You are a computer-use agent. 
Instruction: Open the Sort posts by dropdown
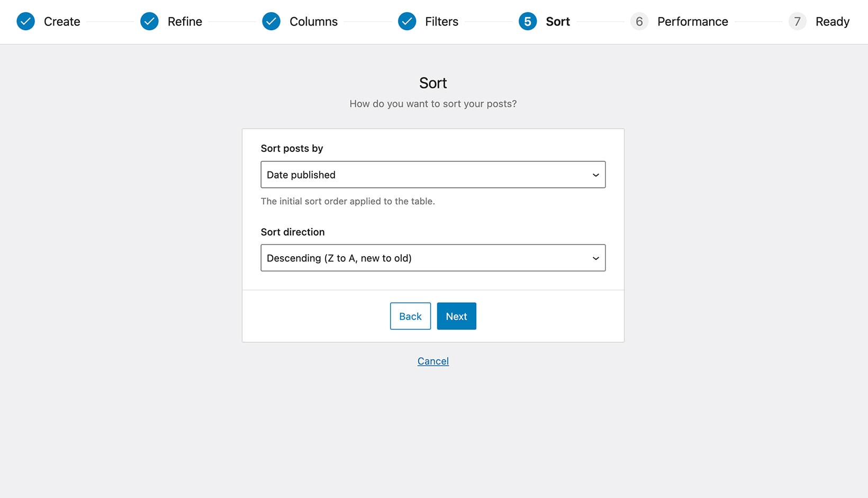[433, 175]
